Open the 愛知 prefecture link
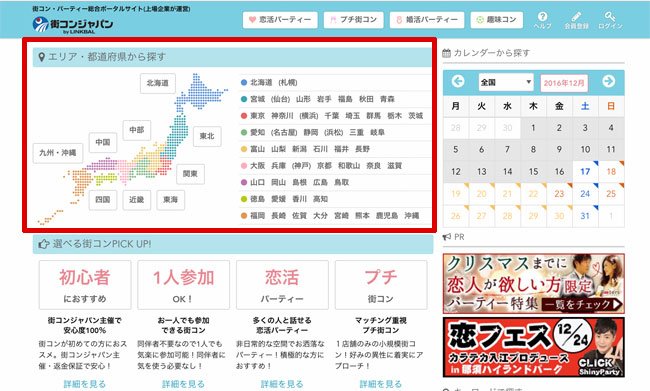The width and height of the screenshot is (650, 391). coord(257,132)
